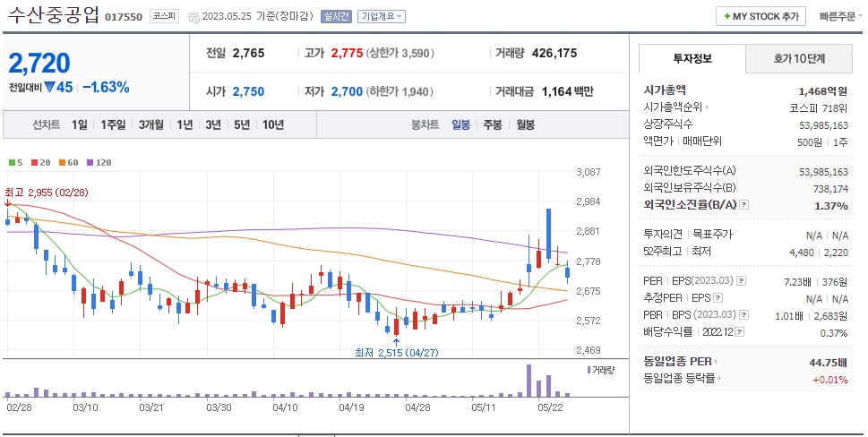Click the tall blue candlestick near 05/22

[x=548, y=234]
